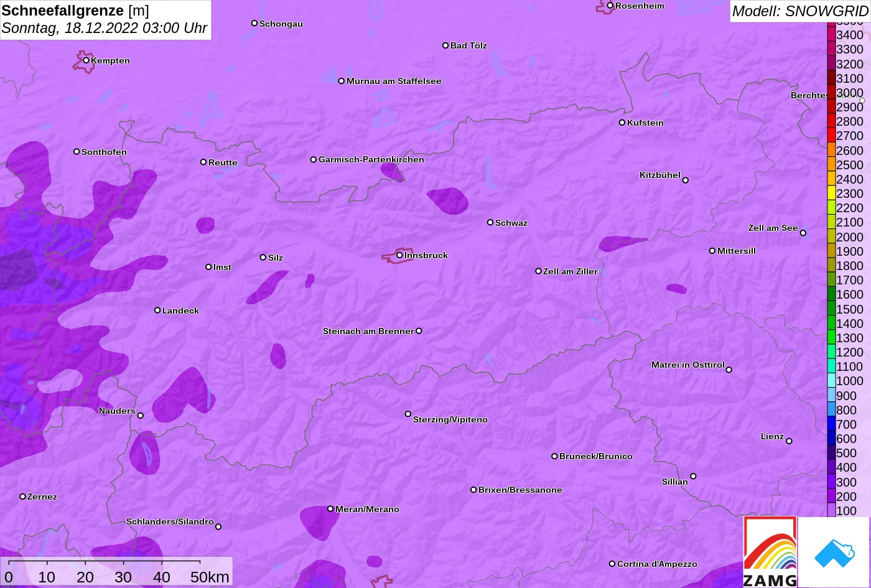Click the map title "Schneefallgrenze [m]"
The height and width of the screenshot is (588, 871).
point(75,11)
